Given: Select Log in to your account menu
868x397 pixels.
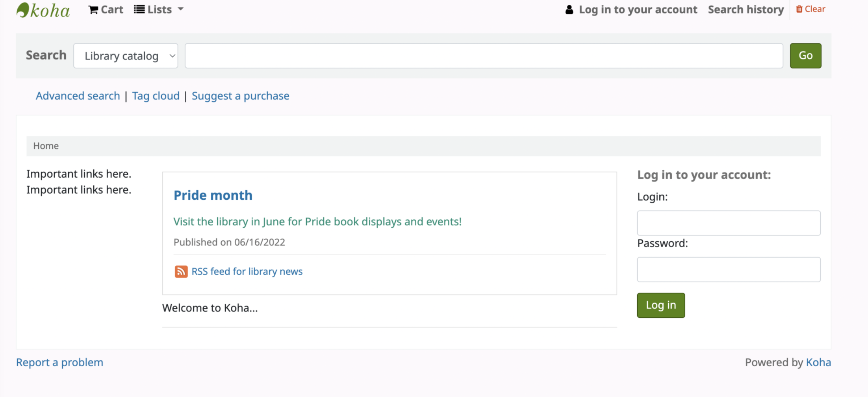Looking at the screenshot, I should (638, 9).
